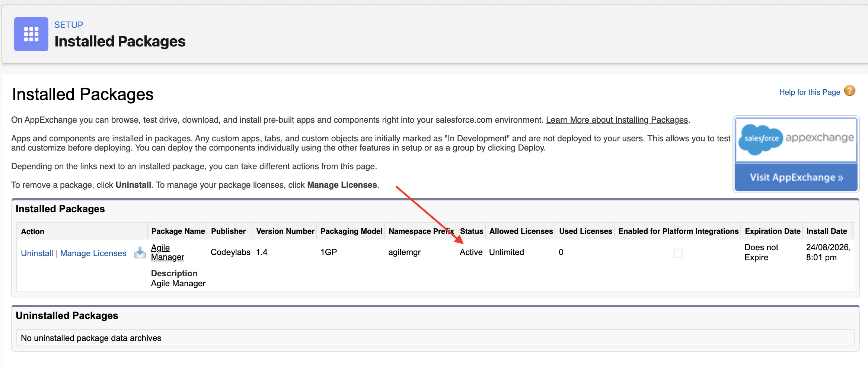
Task: Click the Setup app launcher grid icon
Action: click(x=31, y=34)
